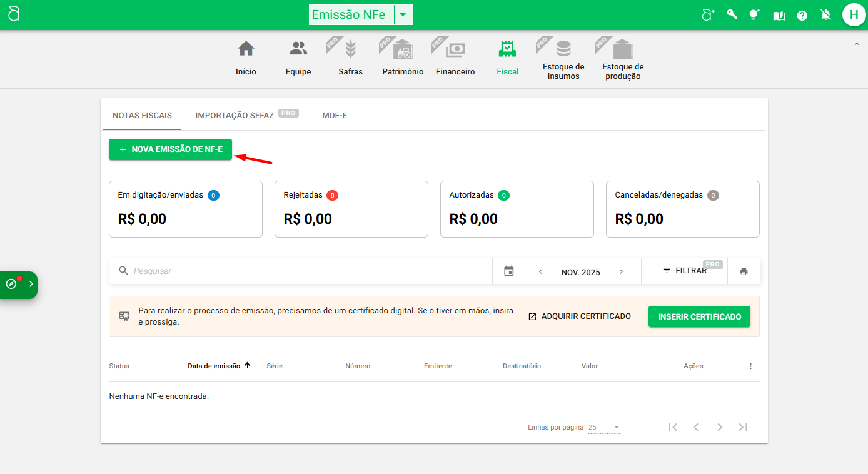Click the muted notifications bell icon
The image size is (868, 474).
(826, 15)
